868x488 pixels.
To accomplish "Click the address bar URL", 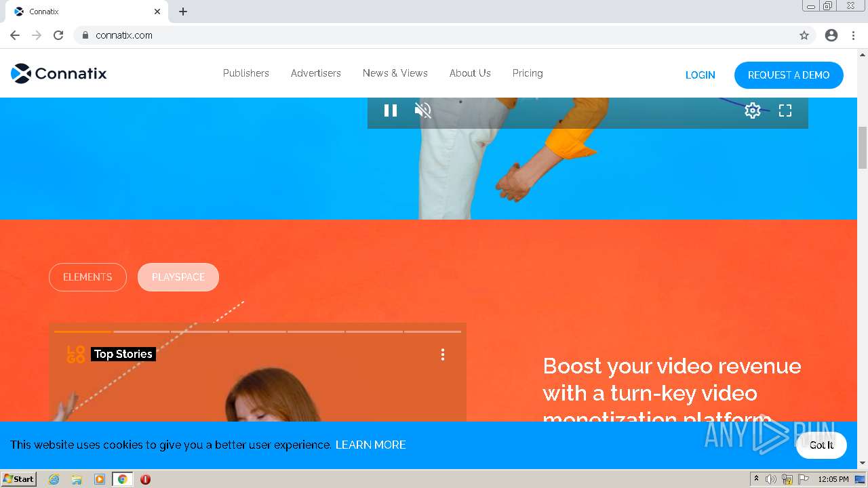I will coord(124,35).
